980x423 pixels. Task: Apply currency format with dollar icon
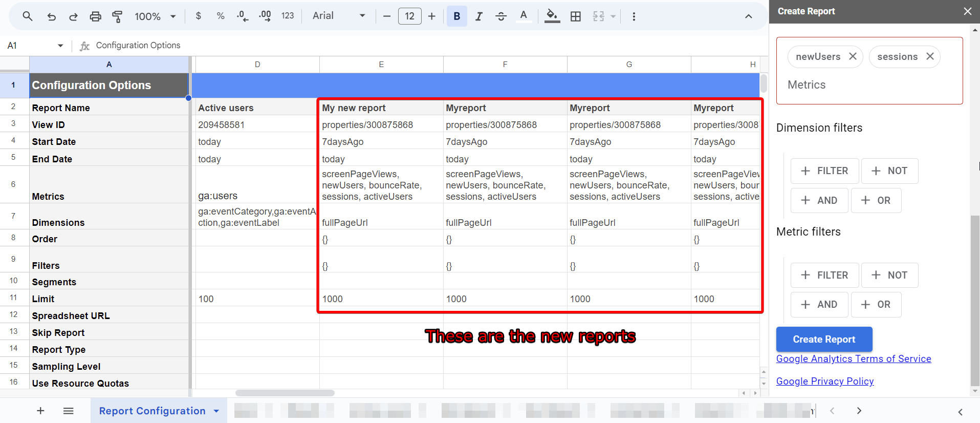coord(199,16)
